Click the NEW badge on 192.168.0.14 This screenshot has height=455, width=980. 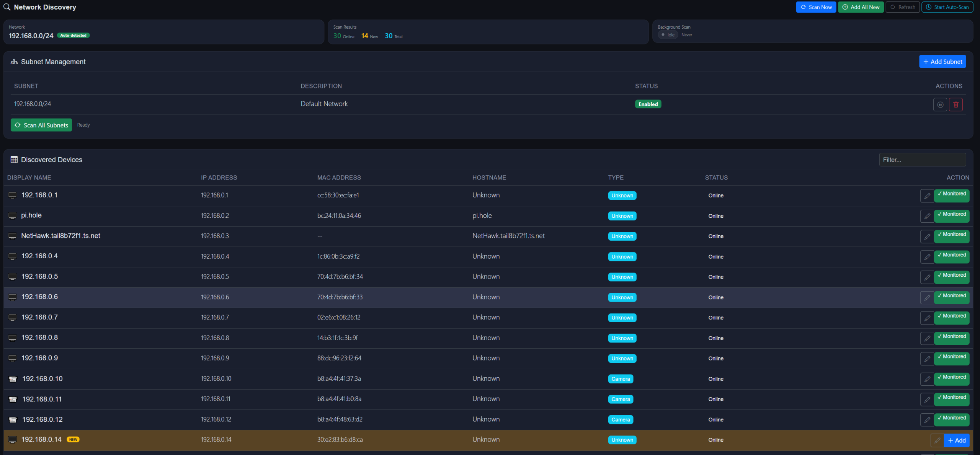(73, 440)
